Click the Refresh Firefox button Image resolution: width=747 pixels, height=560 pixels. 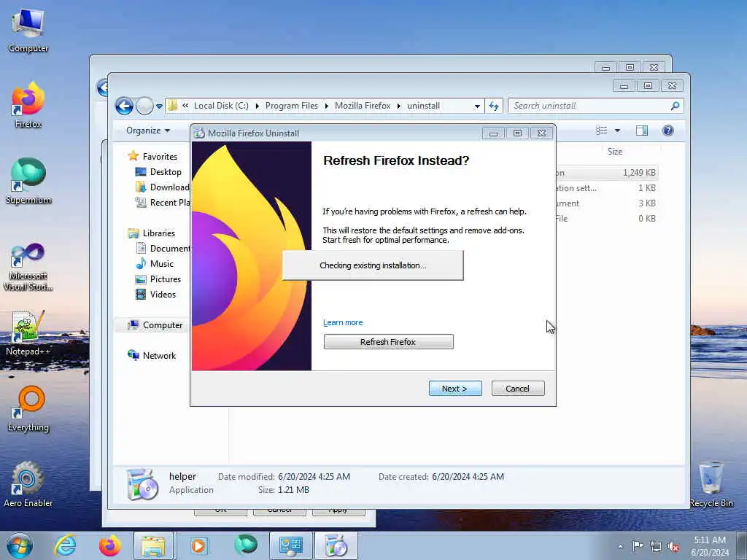(x=388, y=341)
